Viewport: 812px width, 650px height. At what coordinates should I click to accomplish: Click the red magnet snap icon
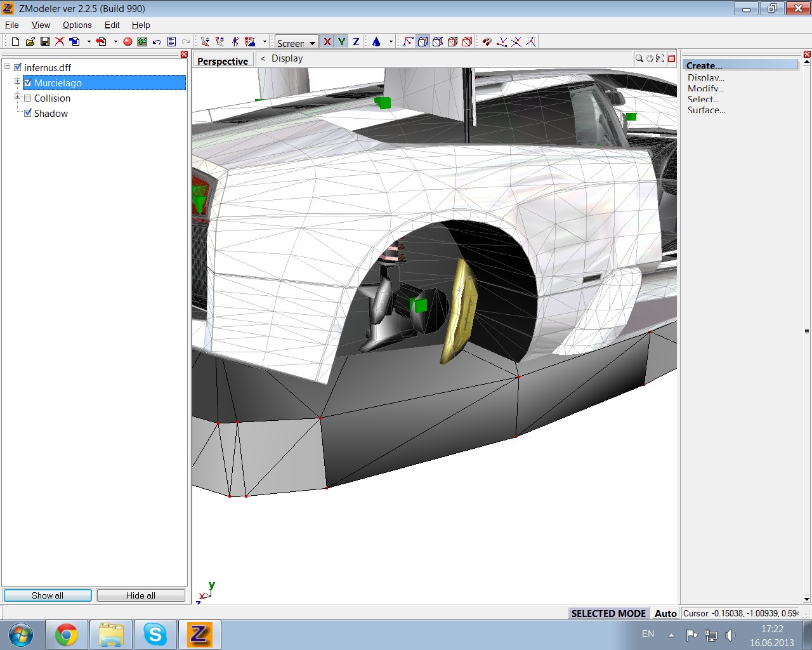(x=487, y=42)
